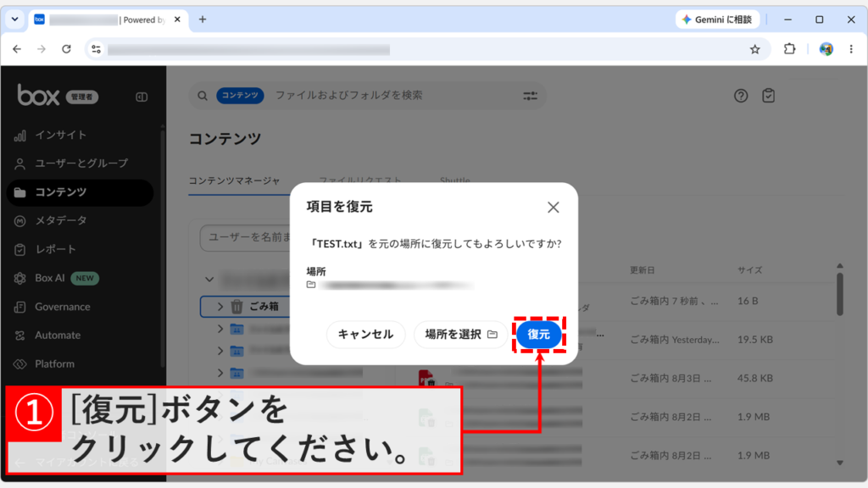Screen dimensions: 868x488
Task: Click the 更新日 column header
Action: [x=643, y=270]
